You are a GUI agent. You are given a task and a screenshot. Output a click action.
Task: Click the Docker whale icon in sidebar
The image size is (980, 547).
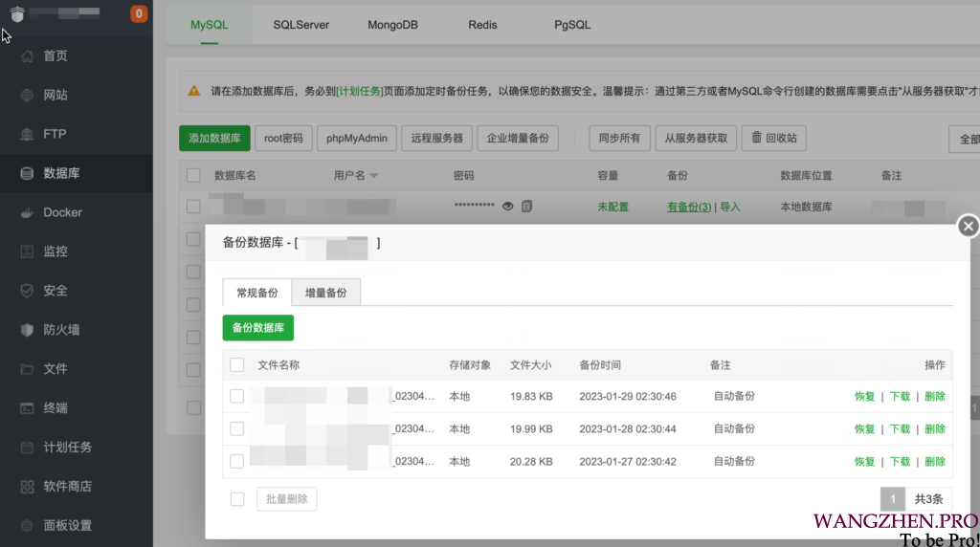pyautogui.click(x=27, y=212)
